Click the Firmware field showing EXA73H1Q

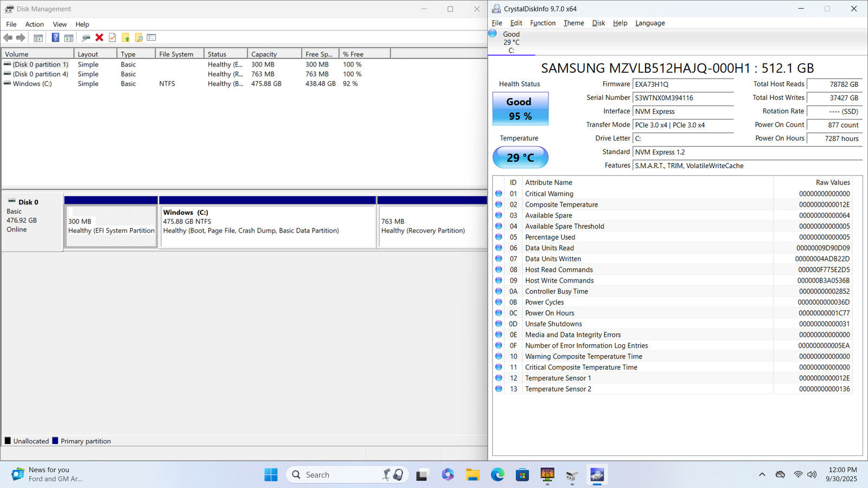(x=683, y=84)
